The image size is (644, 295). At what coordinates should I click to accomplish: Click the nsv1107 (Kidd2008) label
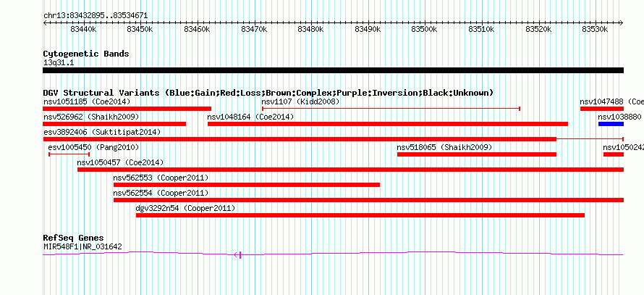[300, 101]
